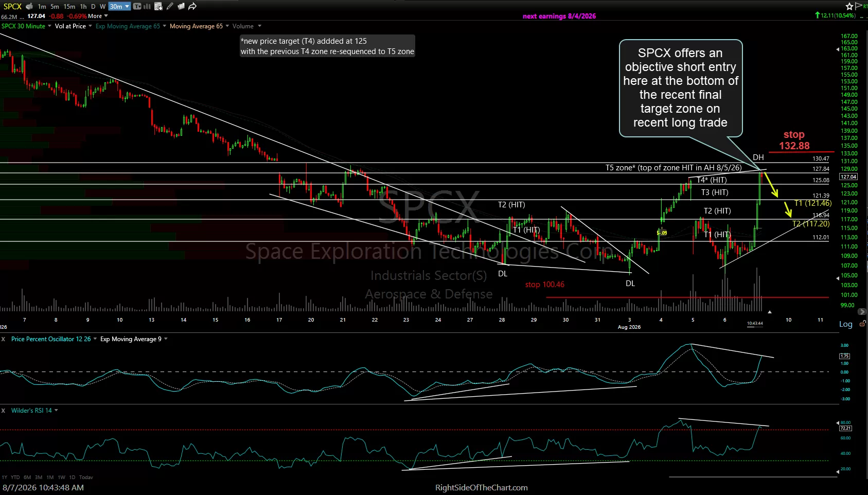Click the 72.21 RSI value label
The height and width of the screenshot is (495, 868).
(x=845, y=428)
